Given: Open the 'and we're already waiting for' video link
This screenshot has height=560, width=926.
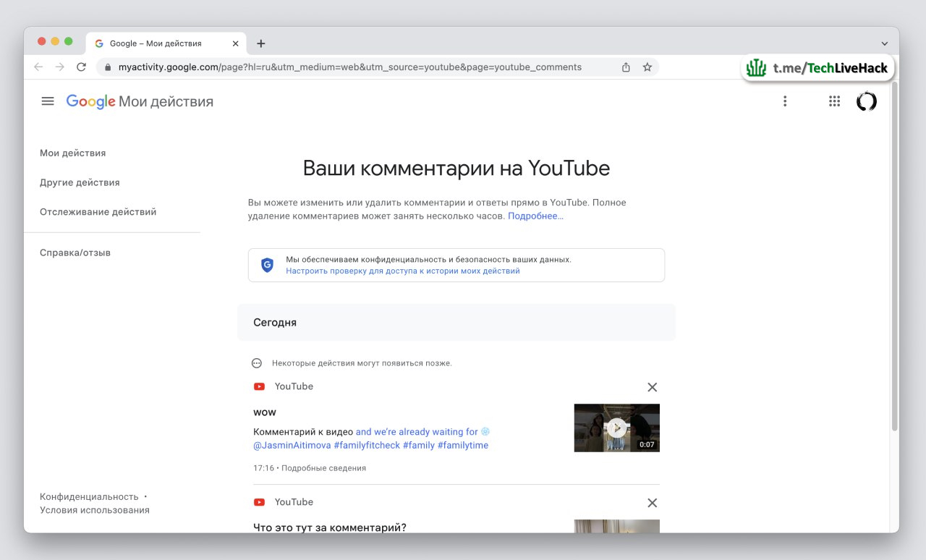Looking at the screenshot, I should [372, 438].
